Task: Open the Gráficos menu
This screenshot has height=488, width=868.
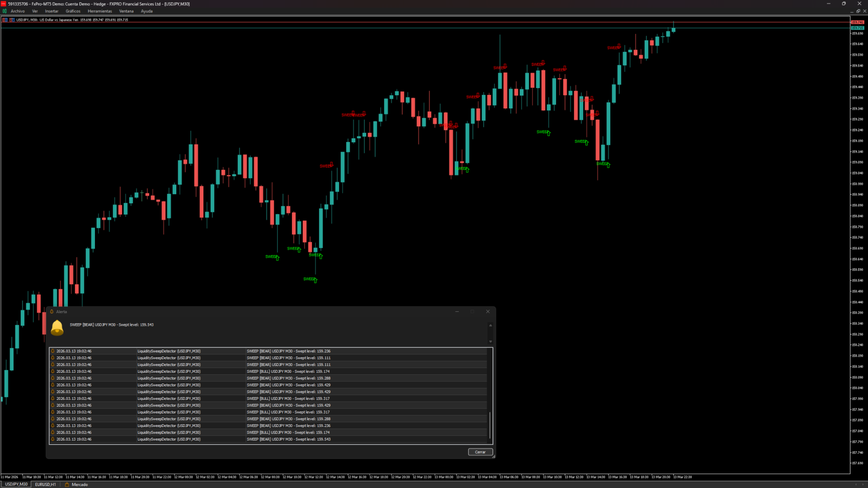Action: [x=73, y=11]
